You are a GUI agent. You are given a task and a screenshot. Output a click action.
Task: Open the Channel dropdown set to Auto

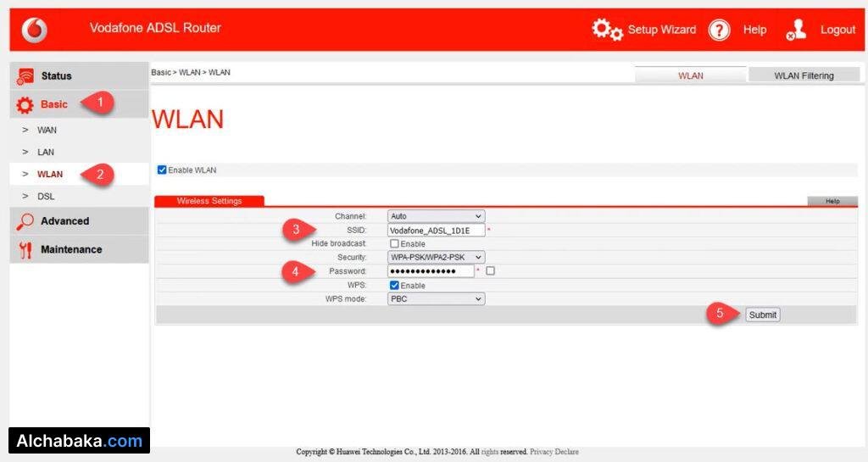[x=436, y=216]
